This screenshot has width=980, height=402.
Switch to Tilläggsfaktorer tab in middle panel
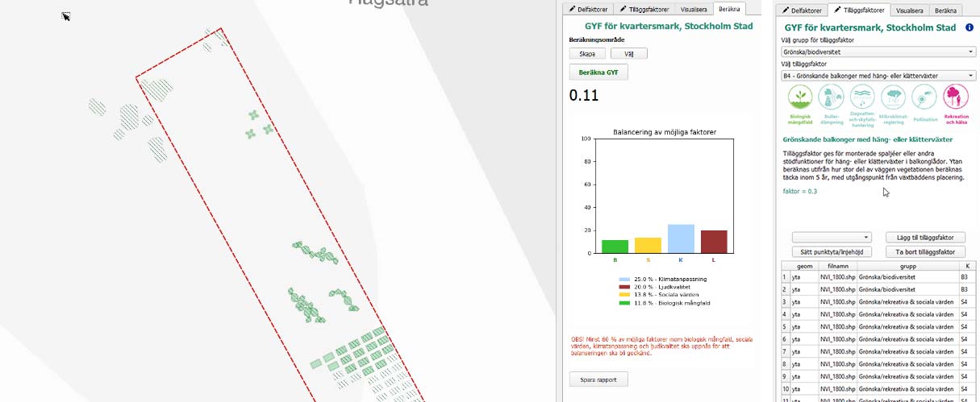coord(643,10)
